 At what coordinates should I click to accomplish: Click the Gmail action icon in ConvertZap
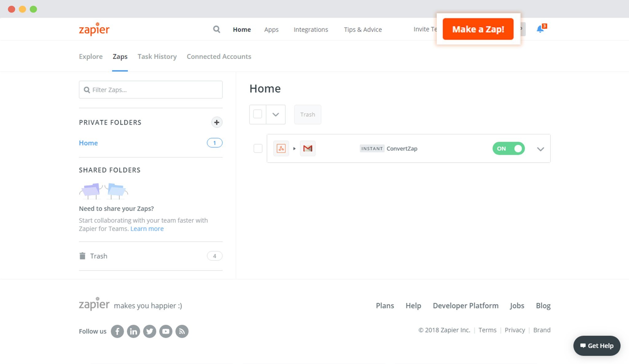pyautogui.click(x=308, y=148)
